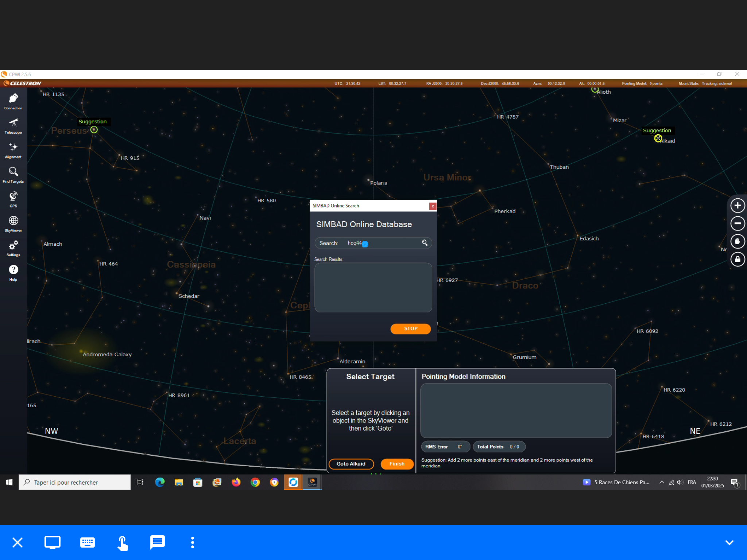This screenshot has height=560, width=747.
Task: Launch Firefox from taskbar
Action: point(236,482)
